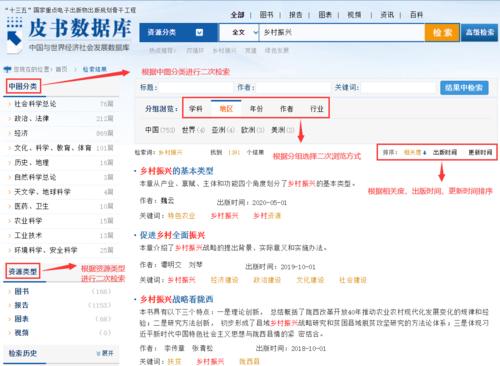Image resolution: width=500 pixels, height=366 pixels.
Task: Click the 作者 filter input field
Action: (x=293, y=88)
